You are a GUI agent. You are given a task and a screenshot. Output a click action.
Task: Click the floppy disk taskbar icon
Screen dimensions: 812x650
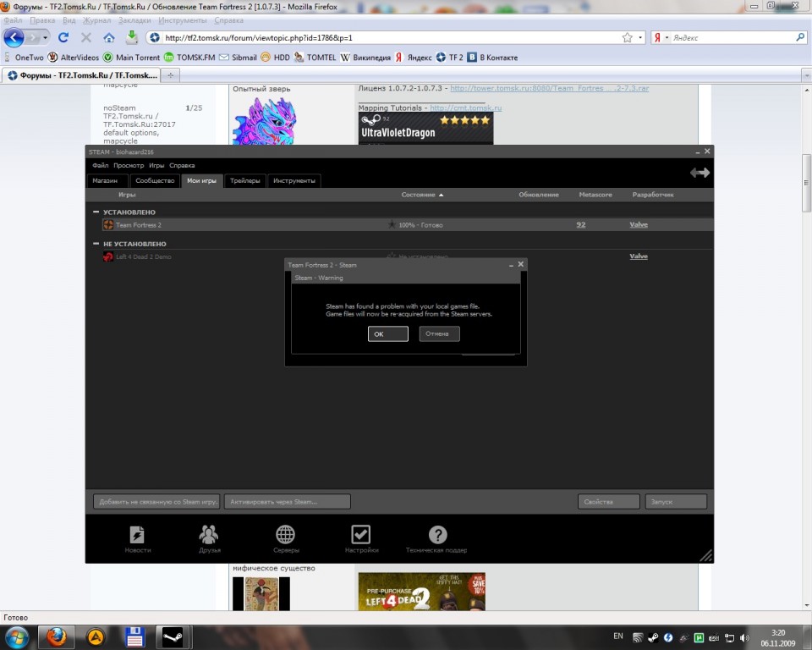coord(134,636)
